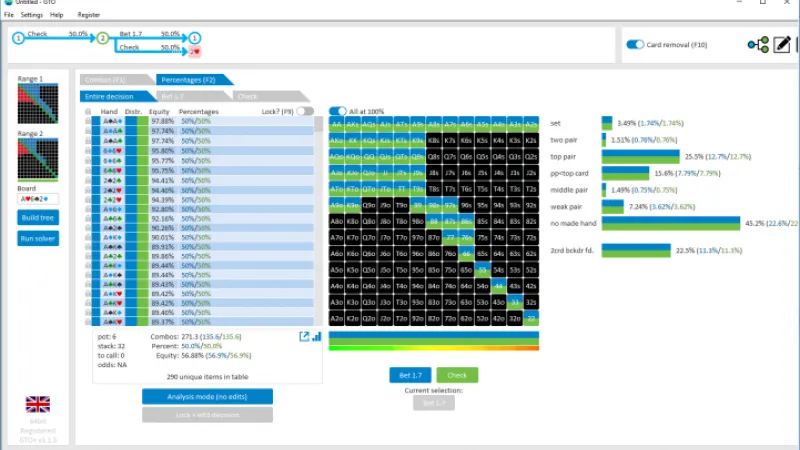800x450 pixels.
Task: Toggle the All at 100% switch
Action: coord(337,111)
